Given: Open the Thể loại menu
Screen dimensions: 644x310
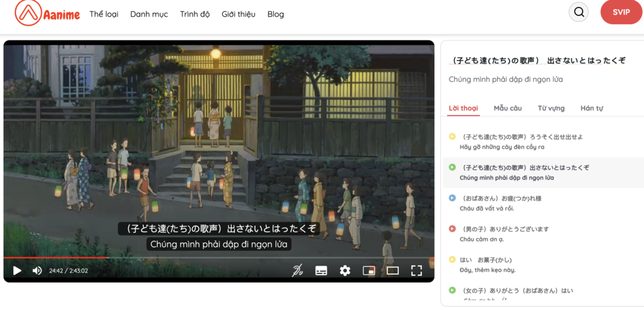Looking at the screenshot, I should click(x=104, y=14).
